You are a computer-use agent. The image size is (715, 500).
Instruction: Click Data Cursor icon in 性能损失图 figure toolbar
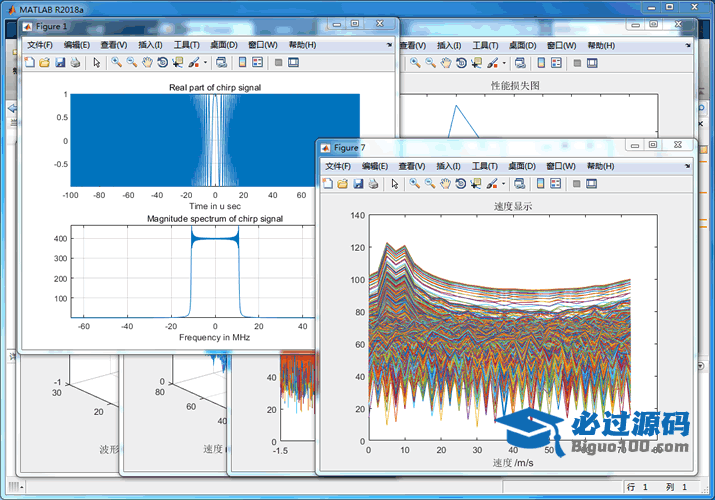[x=477, y=63]
